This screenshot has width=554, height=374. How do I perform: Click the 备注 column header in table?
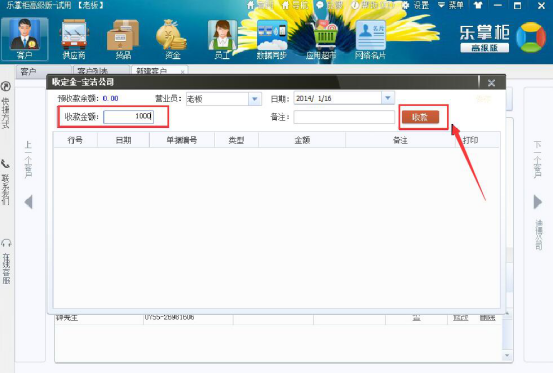click(400, 140)
